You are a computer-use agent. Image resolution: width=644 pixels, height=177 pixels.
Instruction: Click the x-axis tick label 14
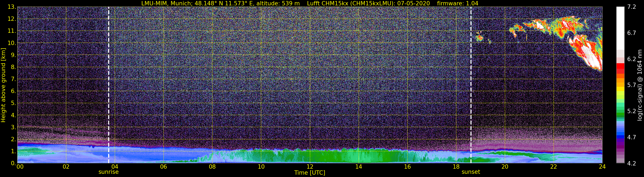coord(358,167)
